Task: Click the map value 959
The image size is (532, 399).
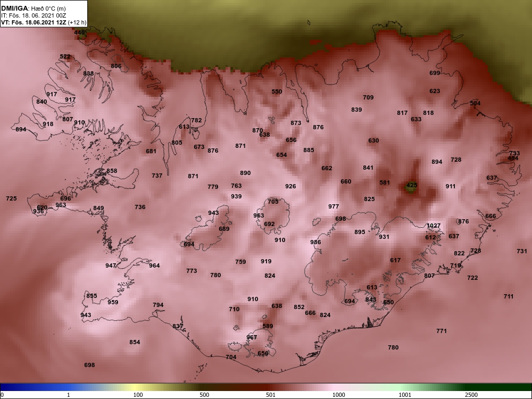Action: coord(113,302)
